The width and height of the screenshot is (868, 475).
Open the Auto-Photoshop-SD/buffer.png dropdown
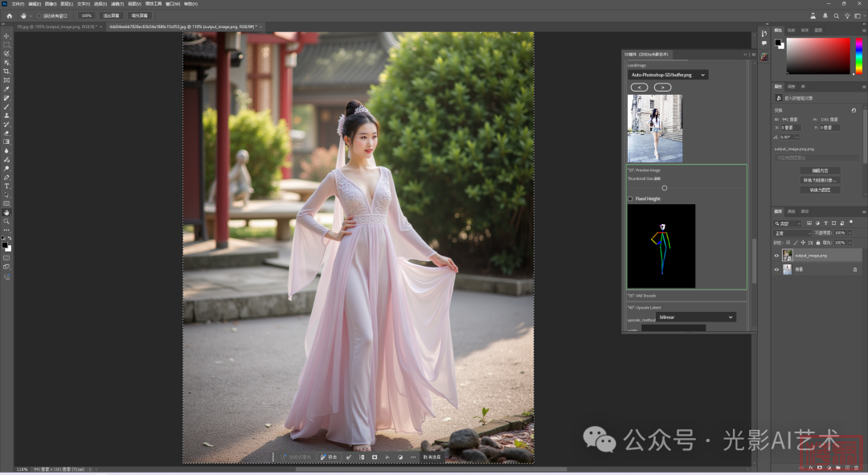coord(668,75)
